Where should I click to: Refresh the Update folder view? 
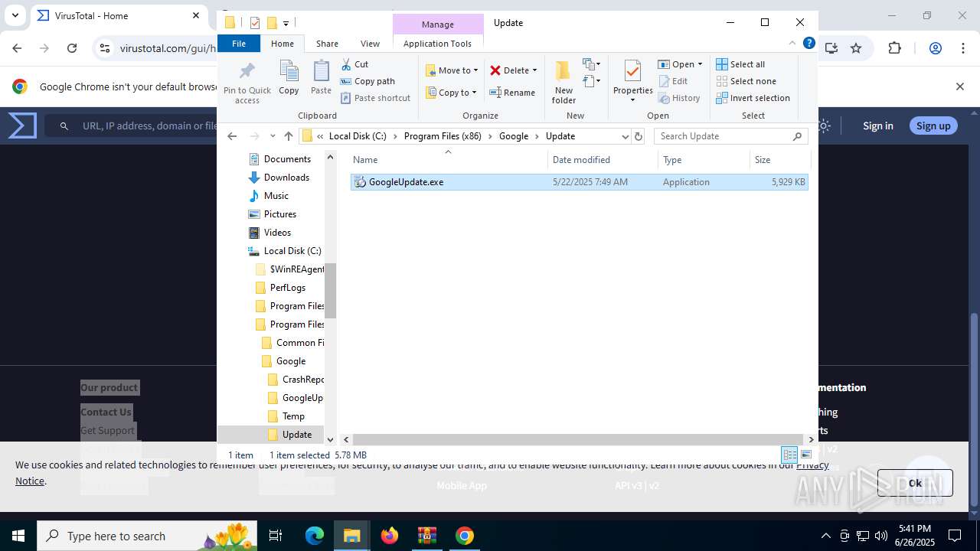[x=639, y=136]
